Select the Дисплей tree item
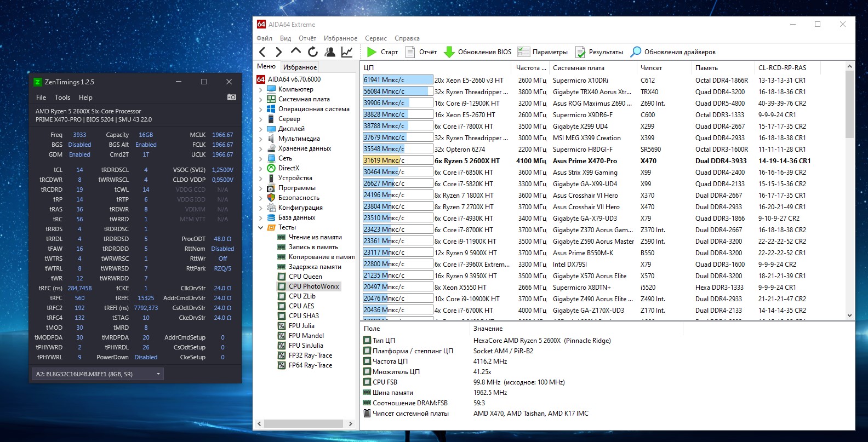The image size is (868, 442). 292,129
